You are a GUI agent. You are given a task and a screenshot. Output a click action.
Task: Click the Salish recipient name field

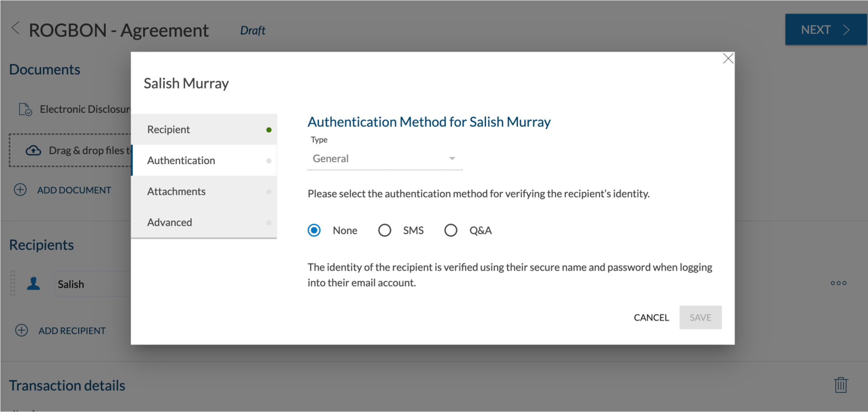pyautogui.click(x=92, y=284)
